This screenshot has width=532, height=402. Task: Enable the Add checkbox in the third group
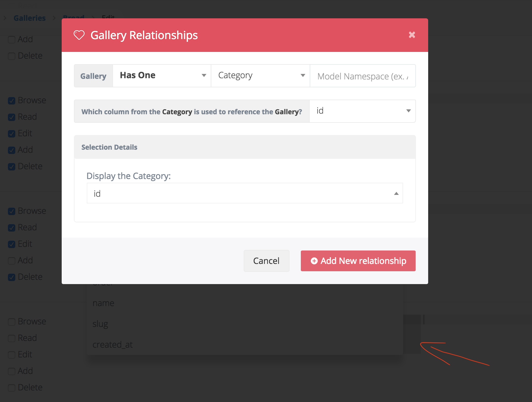(12, 260)
